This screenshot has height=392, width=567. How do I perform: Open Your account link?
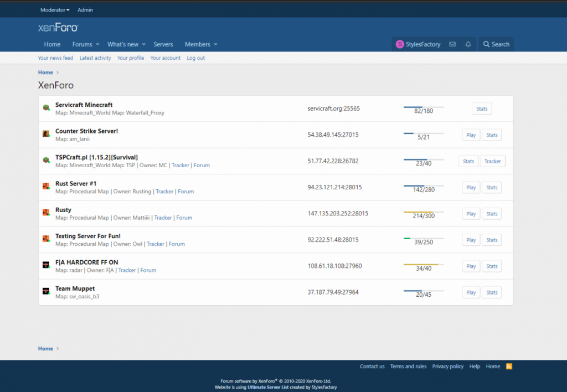165,58
